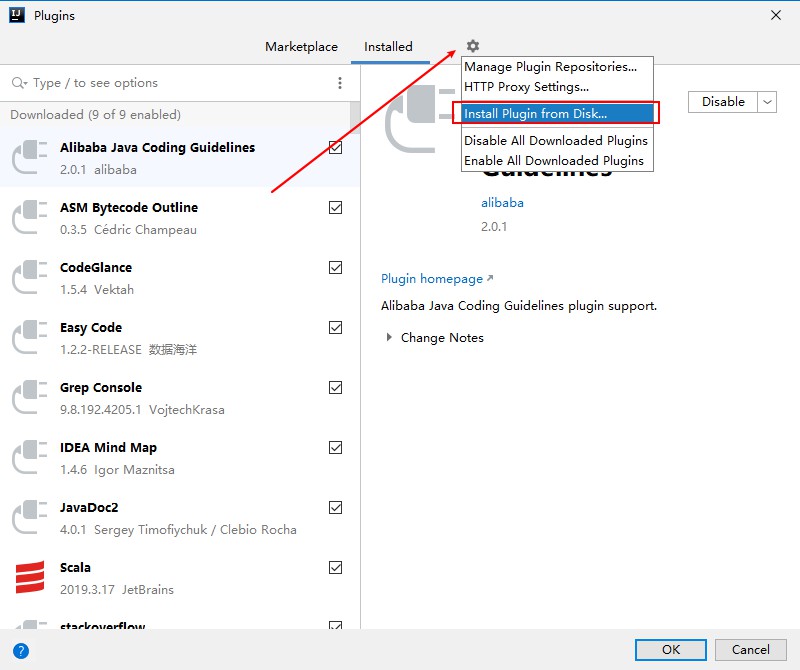Viewport: 800px width, 670px height.
Task: Select the JavaDoc2 plugin name
Action: coord(89,508)
